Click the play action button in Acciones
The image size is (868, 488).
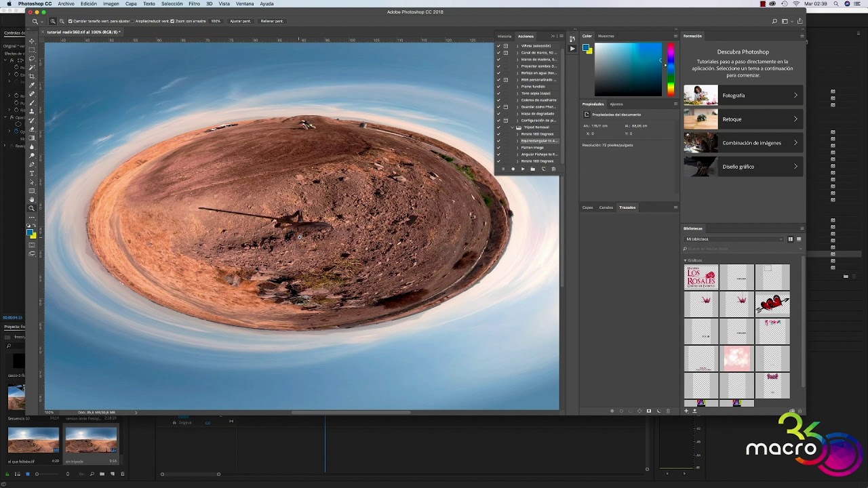(523, 169)
